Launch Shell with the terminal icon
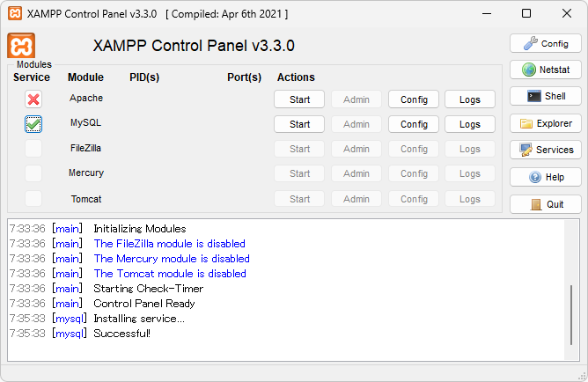 pyautogui.click(x=545, y=96)
